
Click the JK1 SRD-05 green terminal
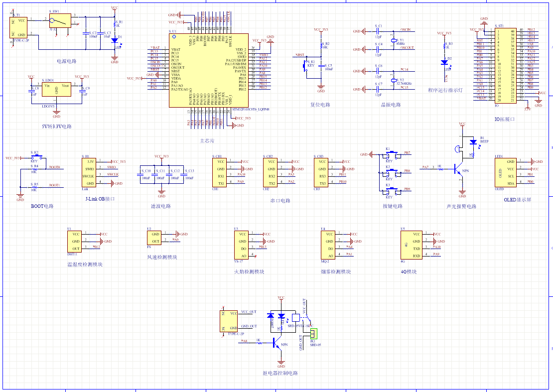(x=313, y=334)
